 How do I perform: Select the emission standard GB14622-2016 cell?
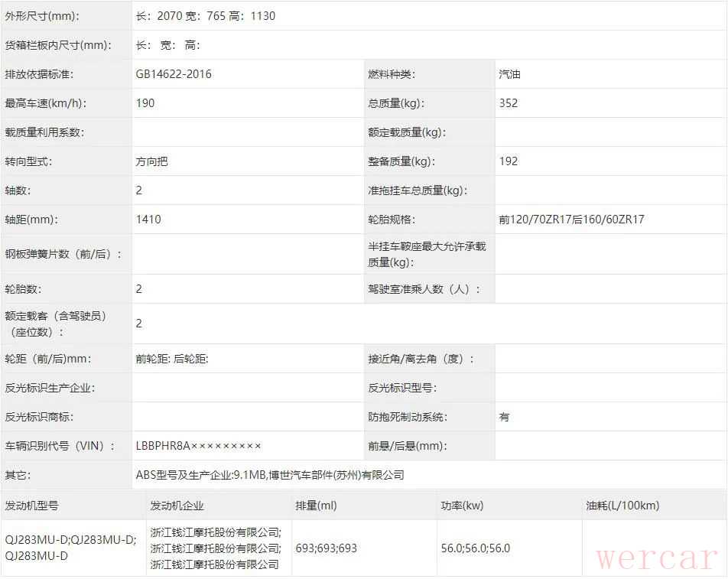coord(174,74)
